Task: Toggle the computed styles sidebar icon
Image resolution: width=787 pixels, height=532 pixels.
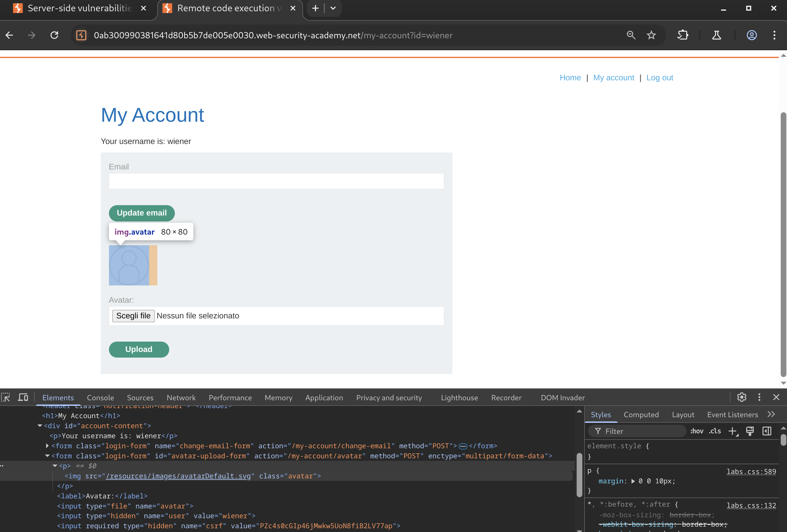Action: tap(767, 431)
